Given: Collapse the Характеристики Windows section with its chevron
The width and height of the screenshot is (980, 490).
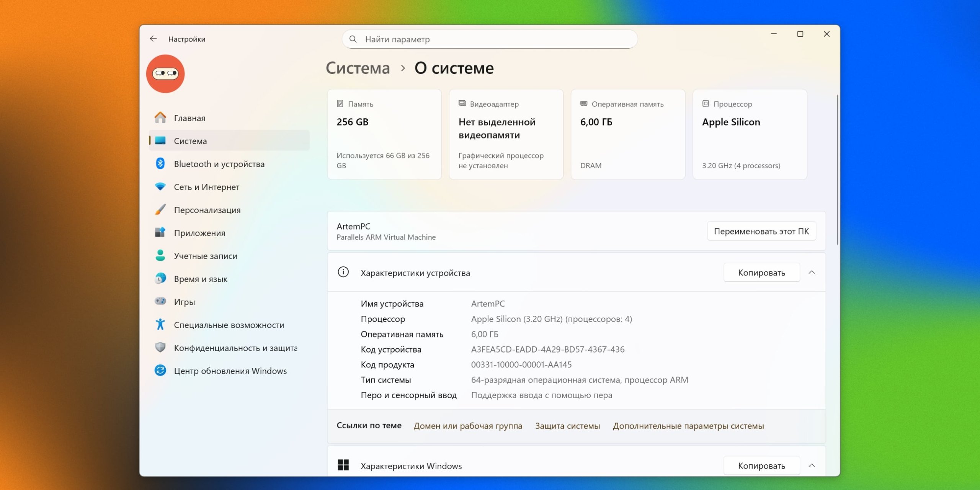Looking at the screenshot, I should point(812,465).
